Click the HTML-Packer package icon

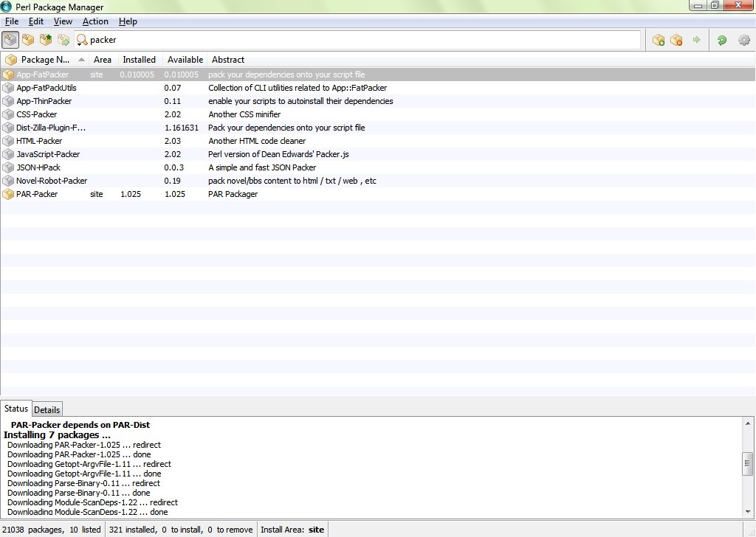[8, 141]
